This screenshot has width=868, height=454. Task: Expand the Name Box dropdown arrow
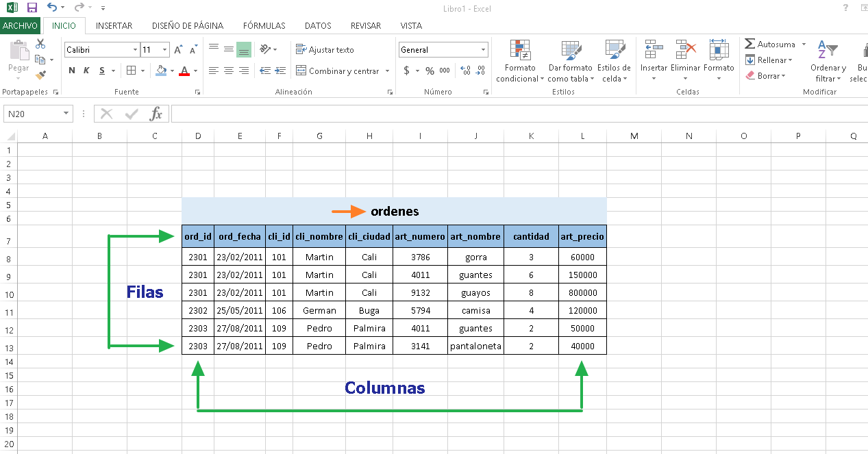pyautogui.click(x=66, y=114)
